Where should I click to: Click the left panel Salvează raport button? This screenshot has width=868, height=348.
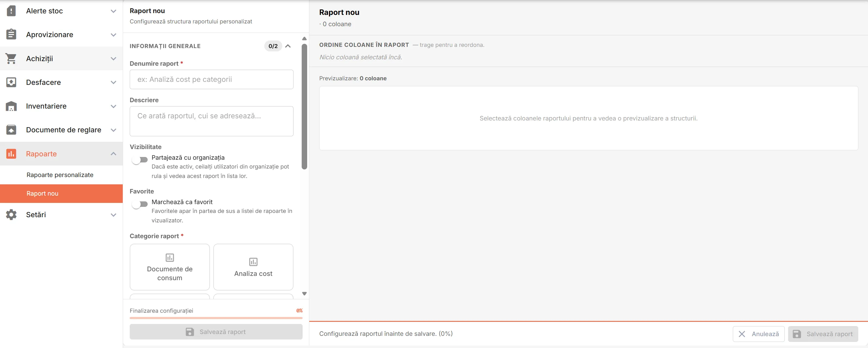(x=216, y=332)
